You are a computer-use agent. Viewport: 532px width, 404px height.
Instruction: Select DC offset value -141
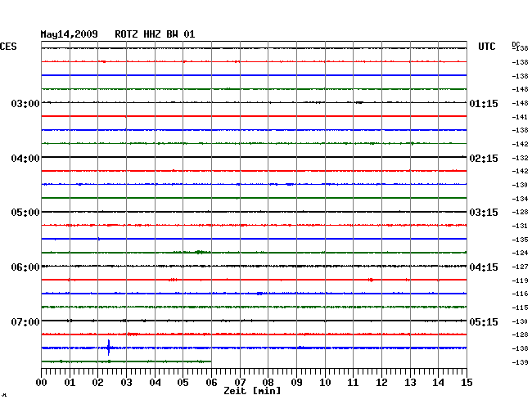[520, 117]
